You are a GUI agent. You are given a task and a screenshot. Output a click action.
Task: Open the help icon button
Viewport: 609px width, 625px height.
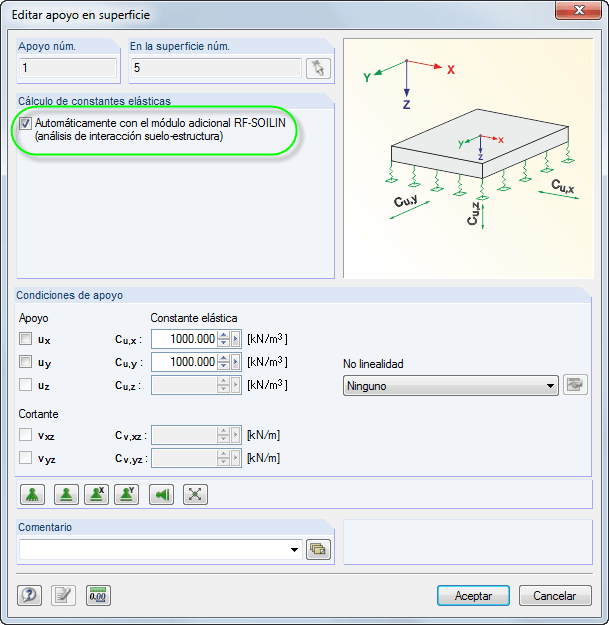tap(29, 596)
